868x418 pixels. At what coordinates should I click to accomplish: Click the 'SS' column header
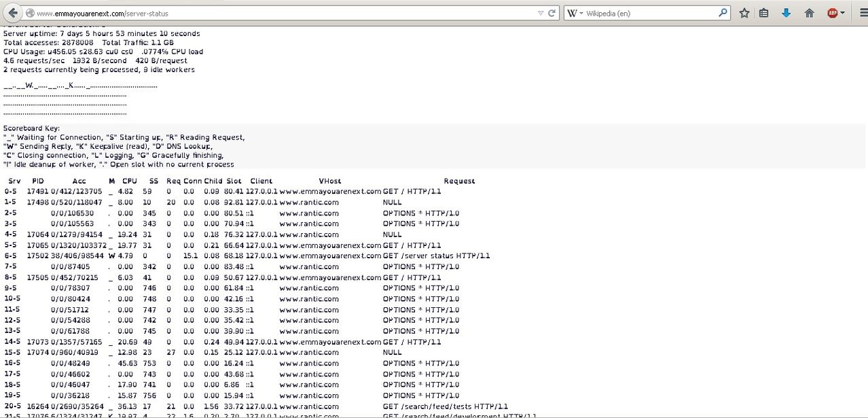[x=153, y=181]
